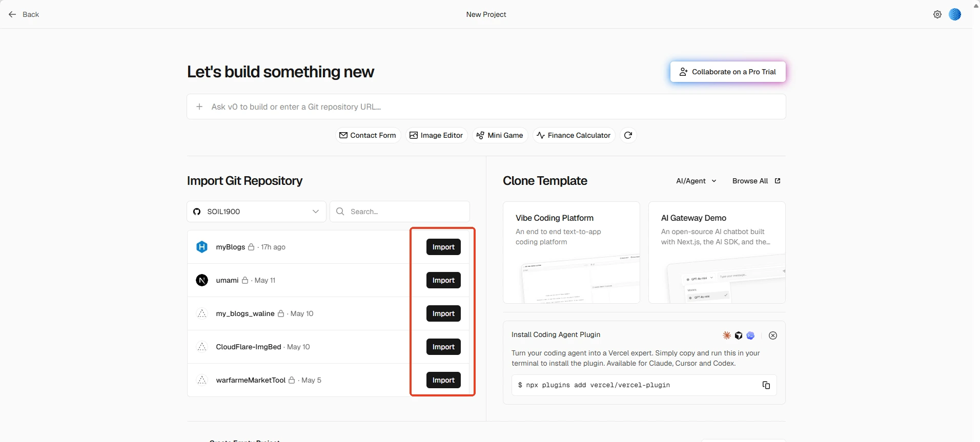Click the lock icon next to myBlogs
This screenshot has width=980, height=442.
251,247
